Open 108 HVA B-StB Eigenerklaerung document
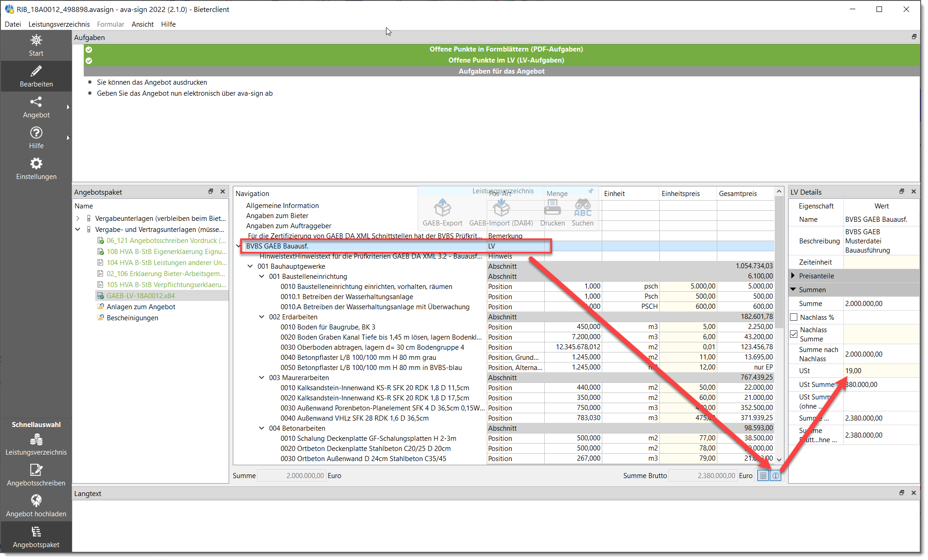This screenshot has width=928, height=560. 167,251
